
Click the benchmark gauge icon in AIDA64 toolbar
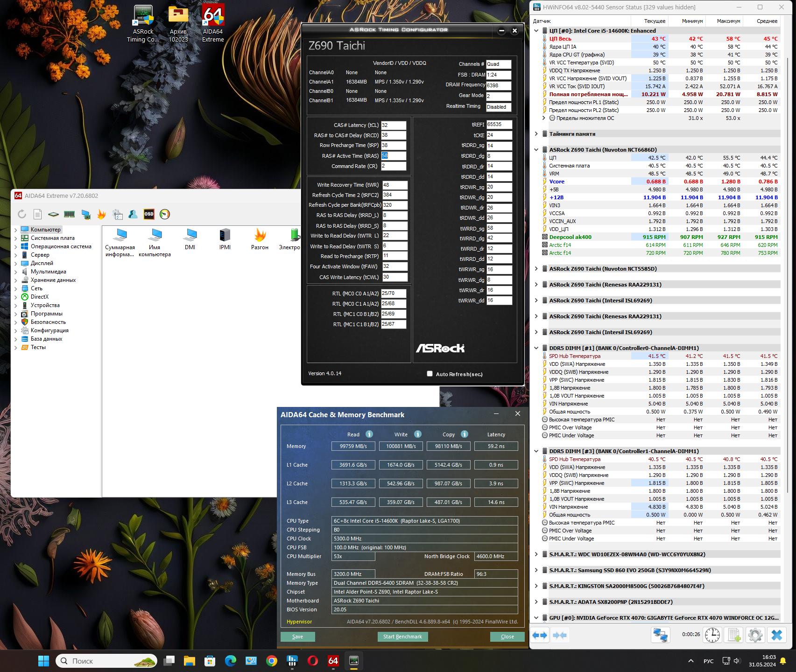pyautogui.click(x=165, y=214)
